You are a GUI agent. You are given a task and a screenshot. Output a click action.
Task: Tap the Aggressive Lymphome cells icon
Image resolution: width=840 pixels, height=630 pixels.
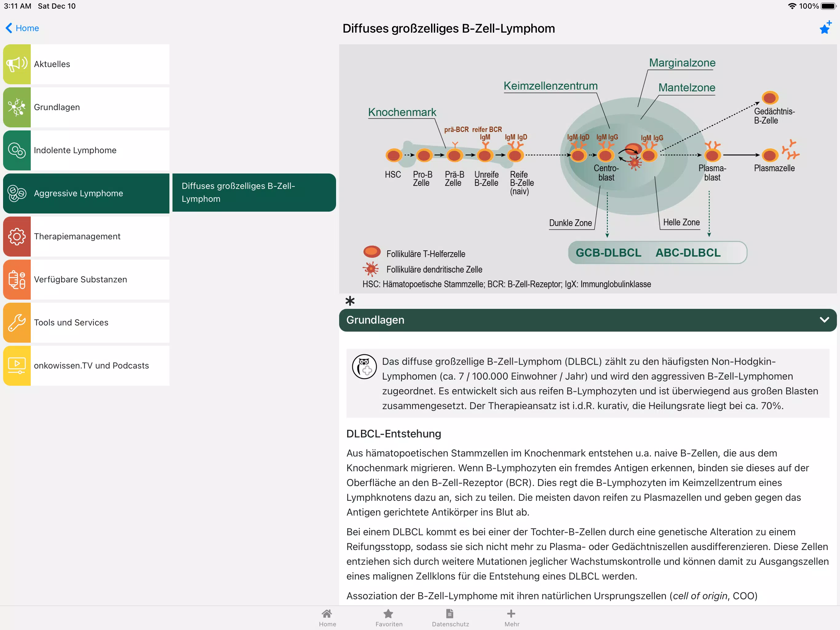coord(17,193)
